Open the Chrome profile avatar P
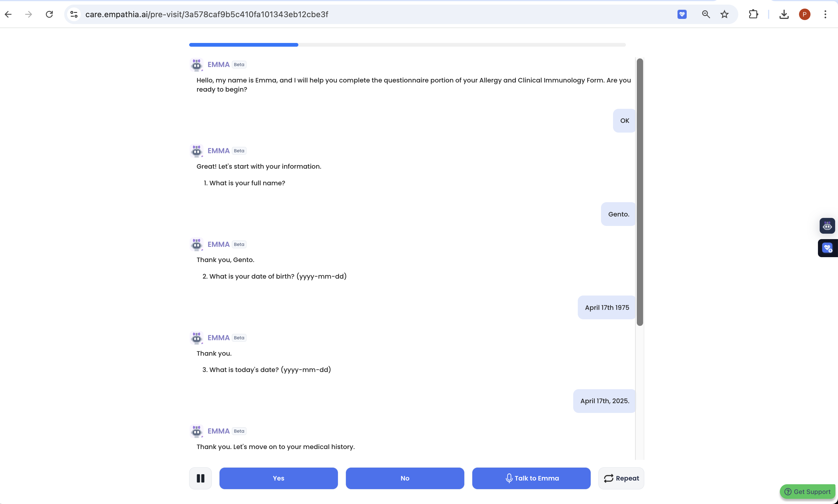Viewport: 838px width, 504px height. 804,14
